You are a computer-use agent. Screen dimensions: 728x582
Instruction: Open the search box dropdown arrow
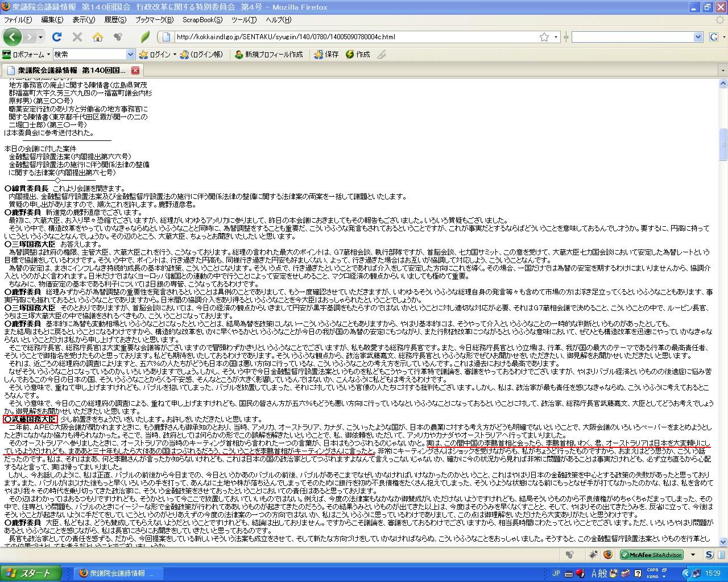pyautogui.click(x=698, y=37)
